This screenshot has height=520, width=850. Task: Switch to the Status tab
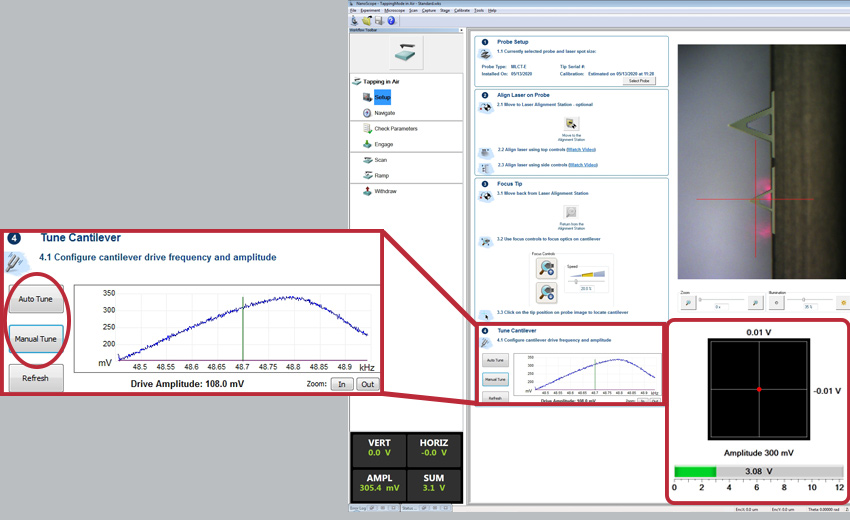(x=427, y=508)
